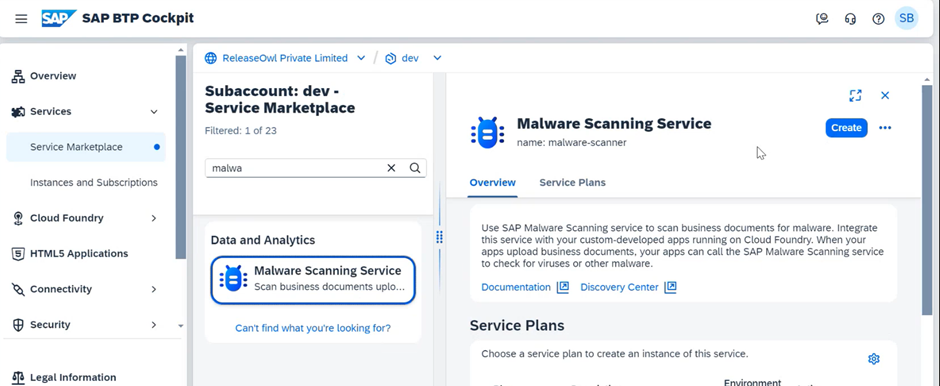
Task: Click the Create button
Action: tap(846, 128)
